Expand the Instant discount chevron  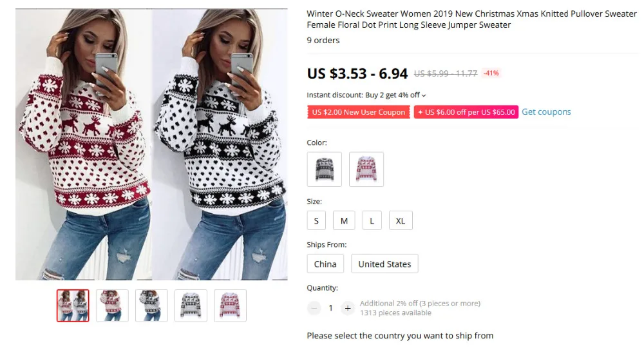click(424, 95)
